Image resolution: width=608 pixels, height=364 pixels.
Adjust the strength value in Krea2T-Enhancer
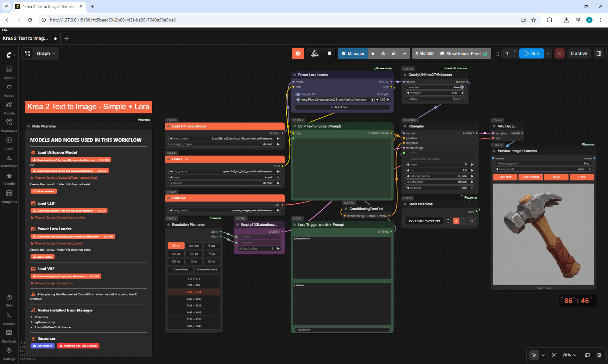435,93
